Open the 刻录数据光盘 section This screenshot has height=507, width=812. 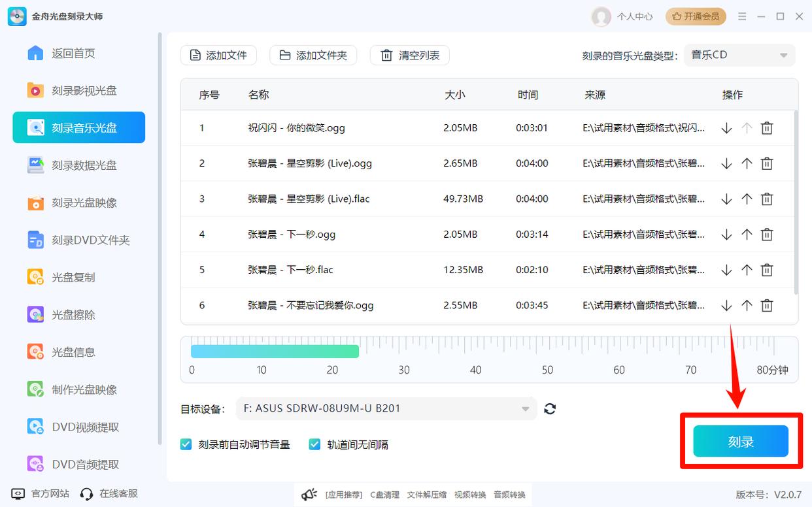coord(78,165)
